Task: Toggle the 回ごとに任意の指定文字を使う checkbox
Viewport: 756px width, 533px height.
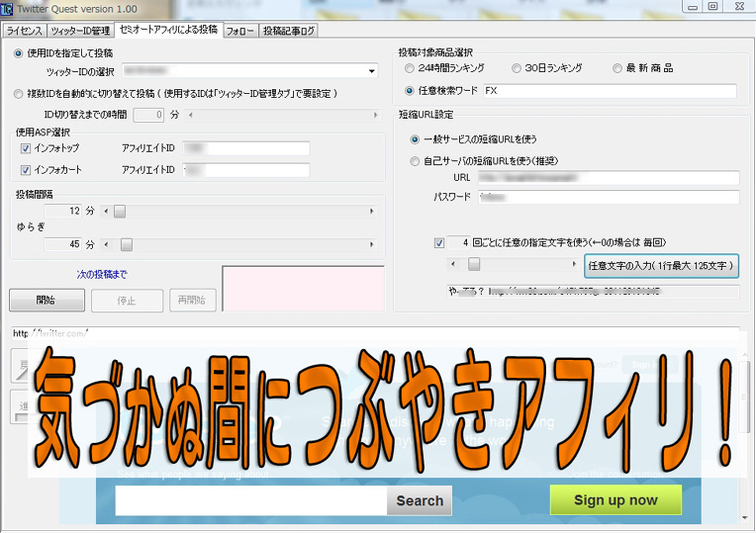Action: click(x=439, y=243)
